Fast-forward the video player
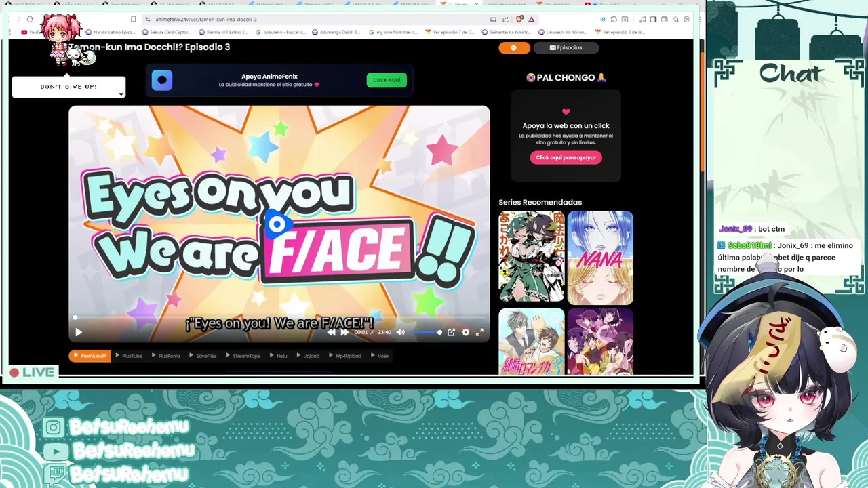Image resolution: width=868 pixels, height=488 pixels. coord(344,332)
